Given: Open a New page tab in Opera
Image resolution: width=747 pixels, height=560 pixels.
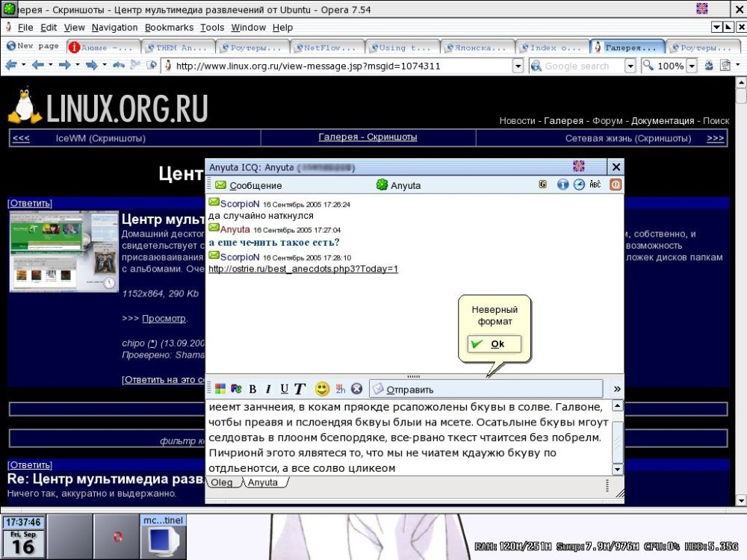Looking at the screenshot, I should [33, 46].
